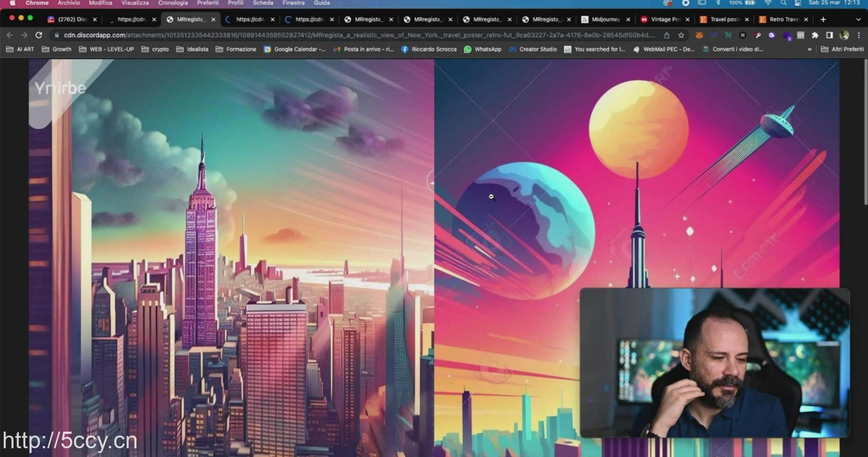Bookmark this page with the star icon

point(681,35)
